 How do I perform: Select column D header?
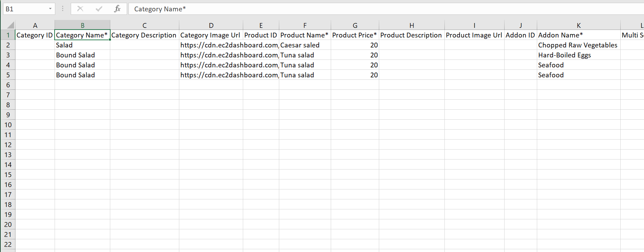pos(211,25)
